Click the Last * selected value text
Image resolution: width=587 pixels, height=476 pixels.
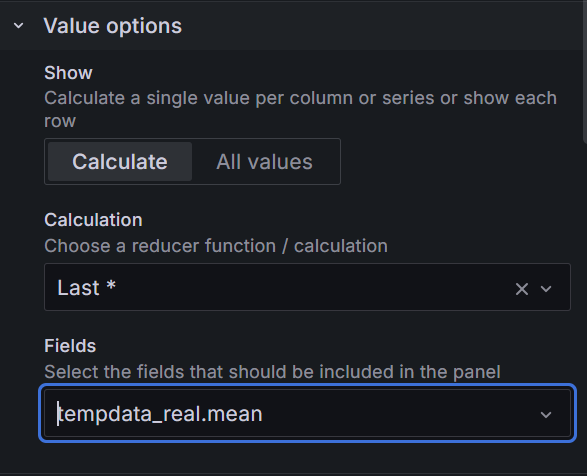tap(86, 288)
